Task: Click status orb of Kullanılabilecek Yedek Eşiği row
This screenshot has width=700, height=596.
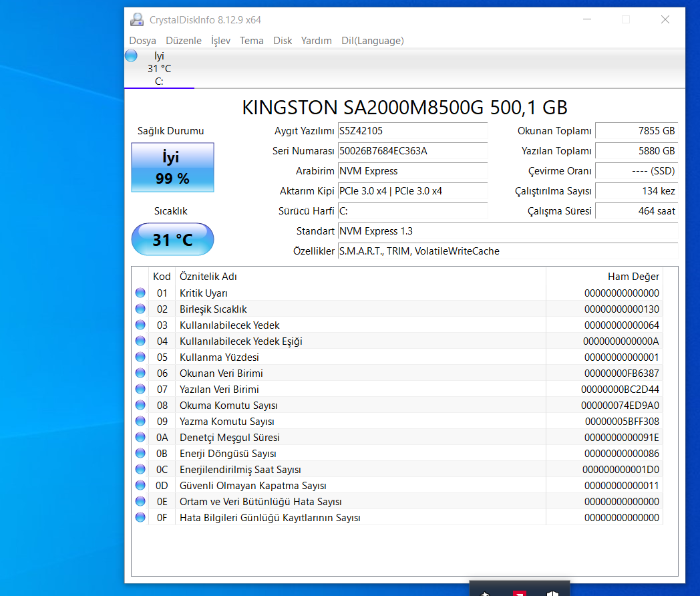Action: click(x=140, y=341)
